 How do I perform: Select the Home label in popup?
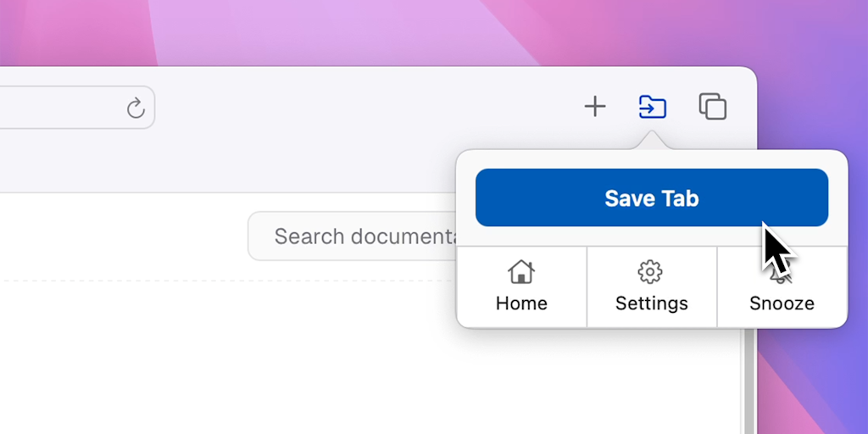pyautogui.click(x=521, y=303)
